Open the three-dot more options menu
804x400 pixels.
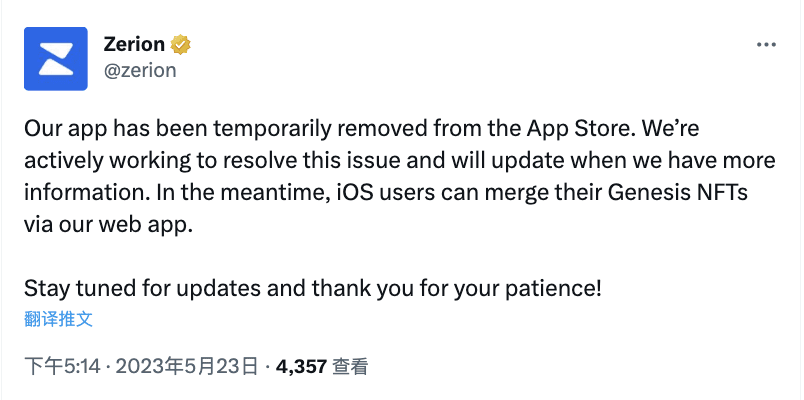[766, 45]
